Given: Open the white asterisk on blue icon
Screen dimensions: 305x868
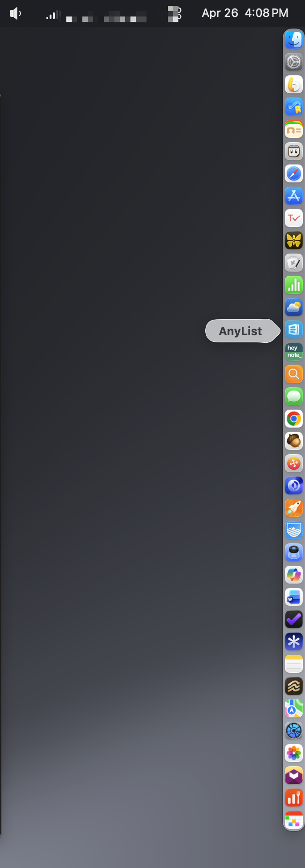Looking at the screenshot, I should pyautogui.click(x=294, y=642).
